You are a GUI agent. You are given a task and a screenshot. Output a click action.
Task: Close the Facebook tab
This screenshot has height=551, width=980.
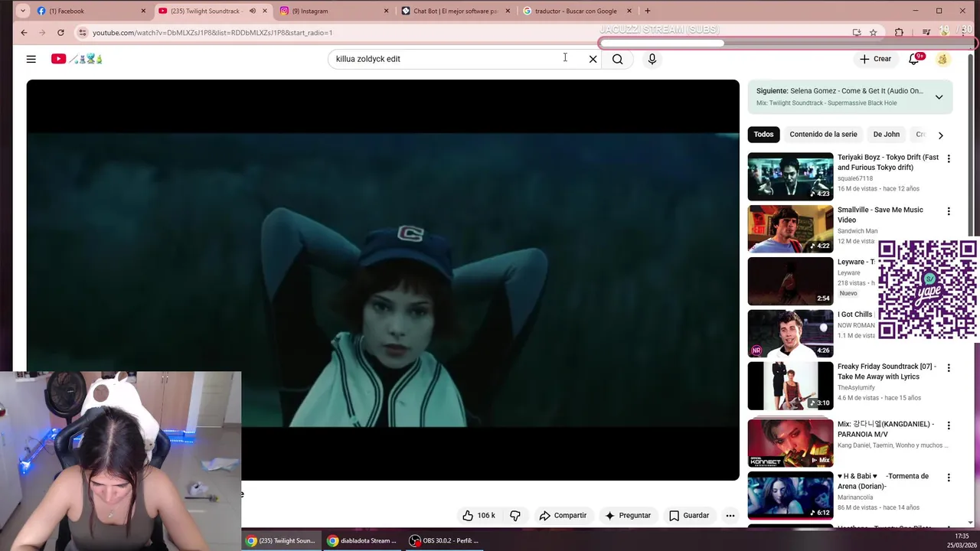pos(142,11)
